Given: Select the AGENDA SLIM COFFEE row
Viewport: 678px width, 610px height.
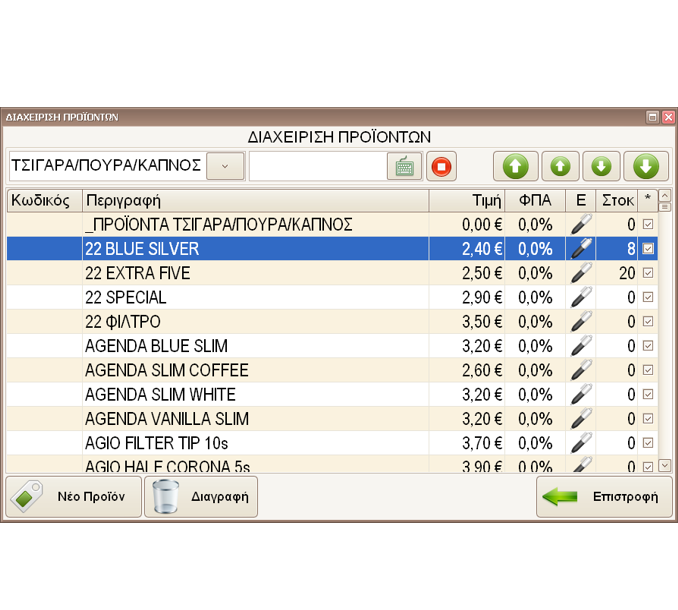Looking at the screenshot, I should coord(332,370).
